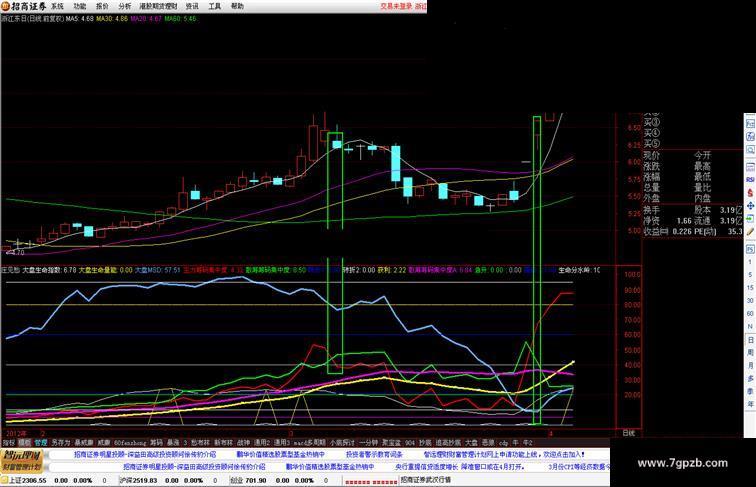Click the 创业 701.90 index in status bar
The height and width of the screenshot is (487, 756).
coord(248,480)
